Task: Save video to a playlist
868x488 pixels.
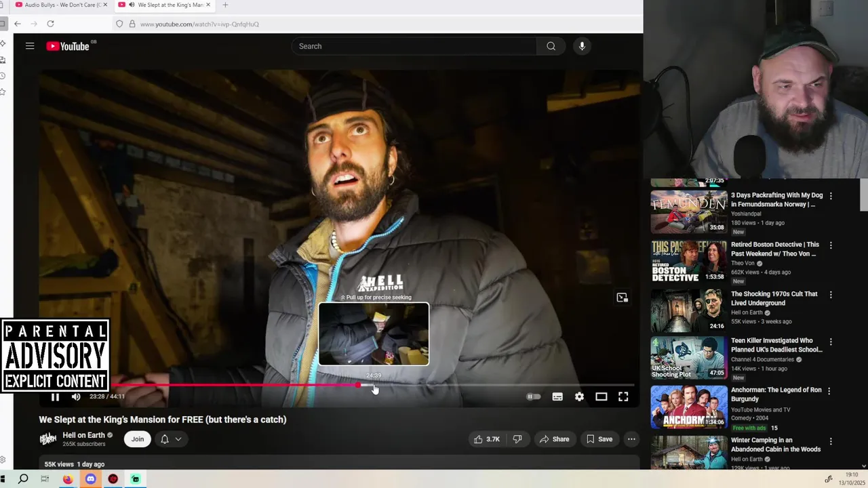Action: [599, 439]
